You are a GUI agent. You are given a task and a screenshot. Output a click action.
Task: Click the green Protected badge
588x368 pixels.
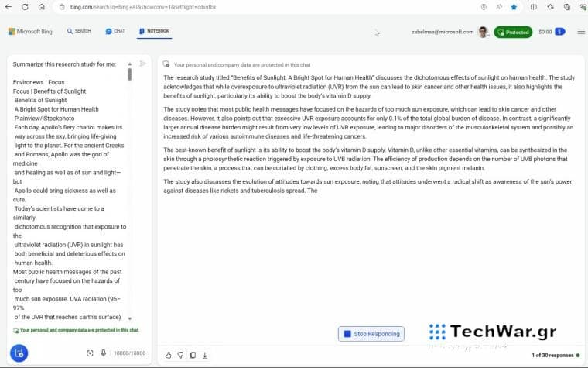(x=513, y=33)
